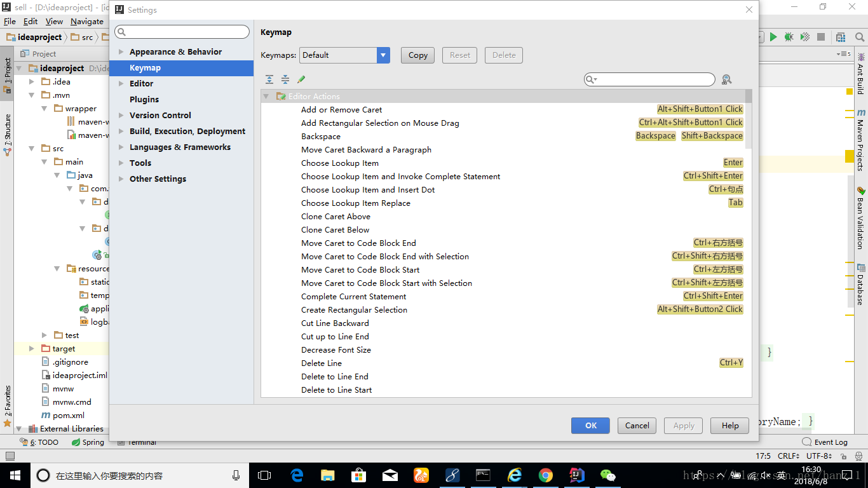Image resolution: width=868 pixels, height=488 pixels.
Task: Open the 2: Favorites tool window
Action: [x=7, y=405]
